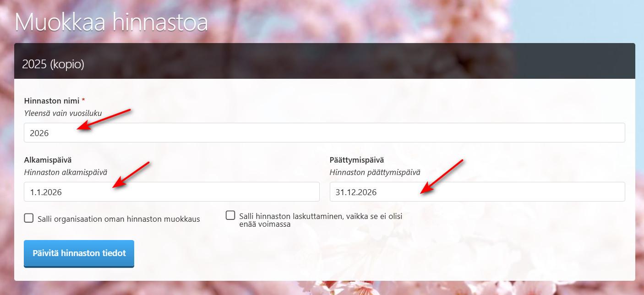Screen dimensions: 644x295
Task: Click the '2025 (kopio)' panel header
Action: pos(325,61)
